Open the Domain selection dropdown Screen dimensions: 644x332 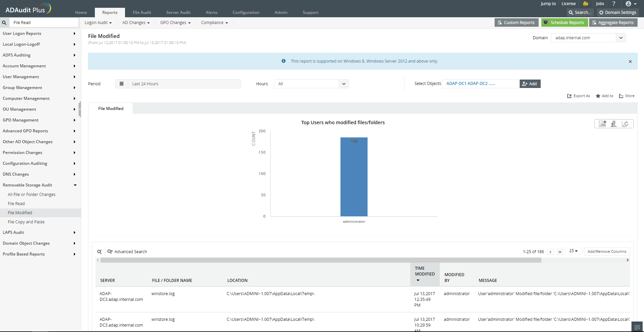tap(621, 38)
